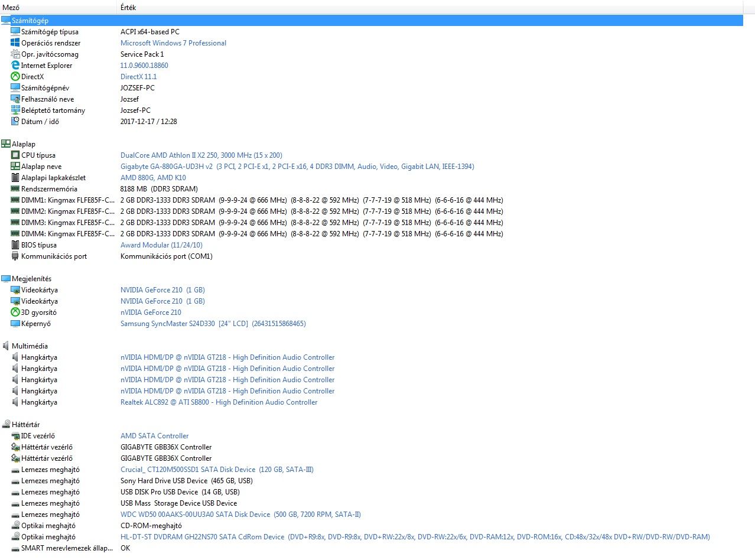The width and height of the screenshot is (755, 560).
Task: Open the Crucial_ CT120M500SSD1 SATA Disk Device link
Action: 217,470
